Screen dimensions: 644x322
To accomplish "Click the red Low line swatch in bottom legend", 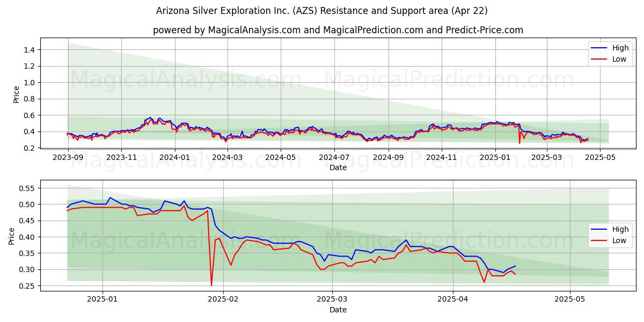I will click(599, 241).
